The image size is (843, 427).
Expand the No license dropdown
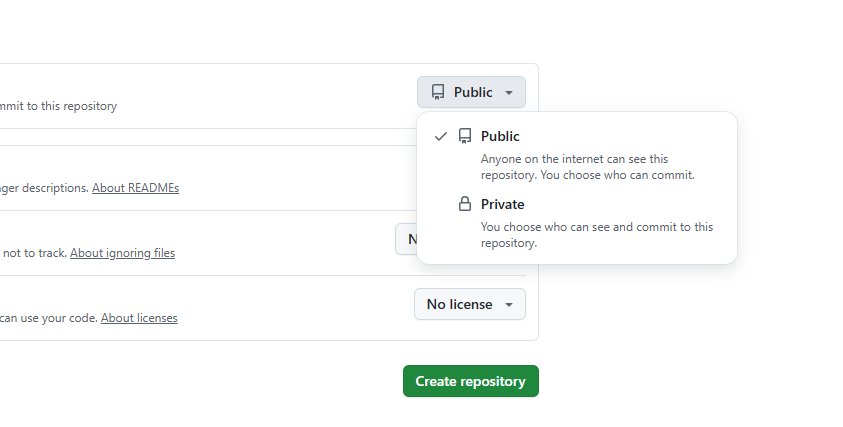click(469, 304)
